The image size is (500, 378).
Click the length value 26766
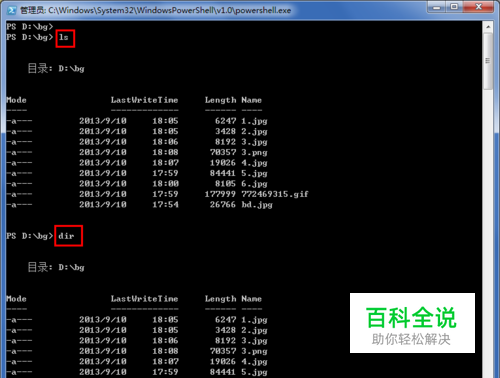tap(223, 205)
